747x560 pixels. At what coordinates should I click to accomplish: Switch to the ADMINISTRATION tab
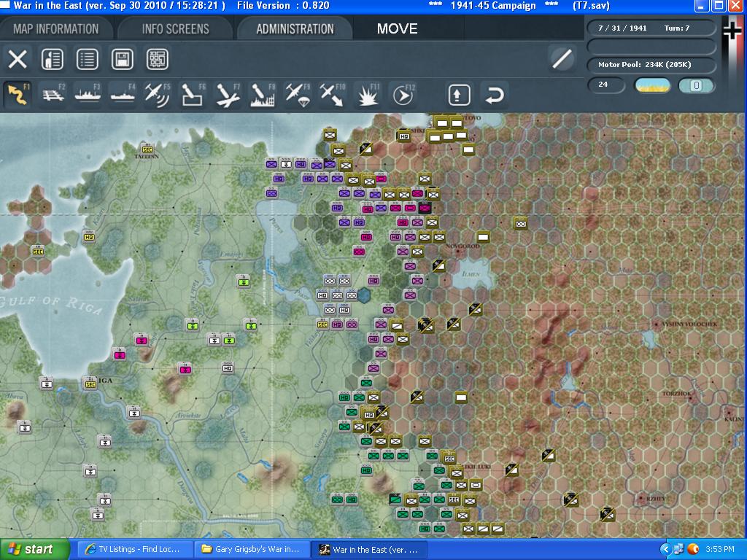(x=295, y=28)
